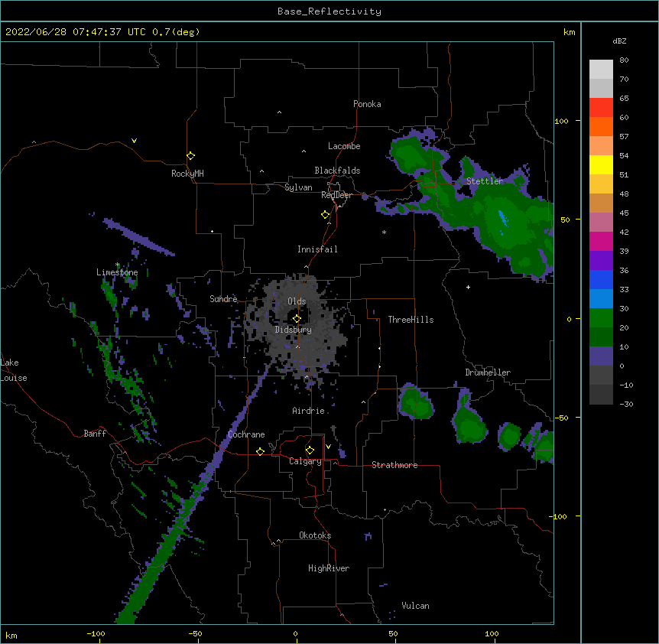Click the Didsbury town label

[294, 330]
